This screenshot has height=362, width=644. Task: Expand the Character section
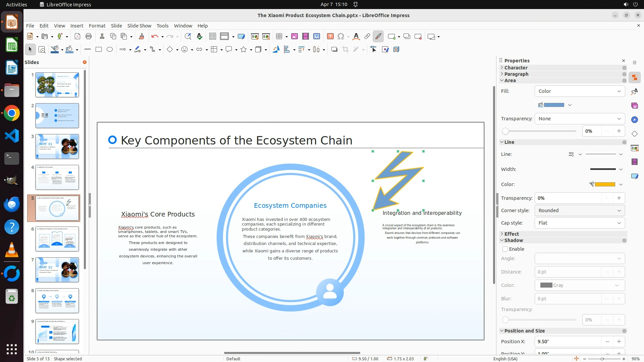click(516, 68)
